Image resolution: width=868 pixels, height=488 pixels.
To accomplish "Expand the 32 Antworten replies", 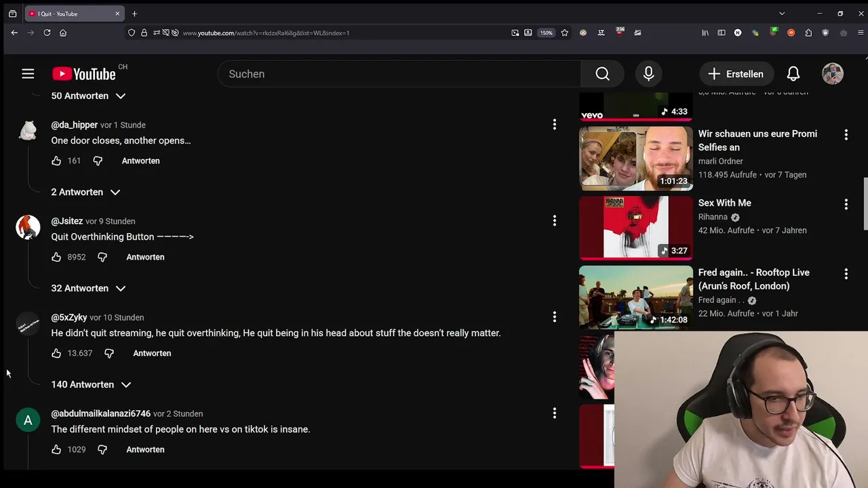I will (x=88, y=288).
